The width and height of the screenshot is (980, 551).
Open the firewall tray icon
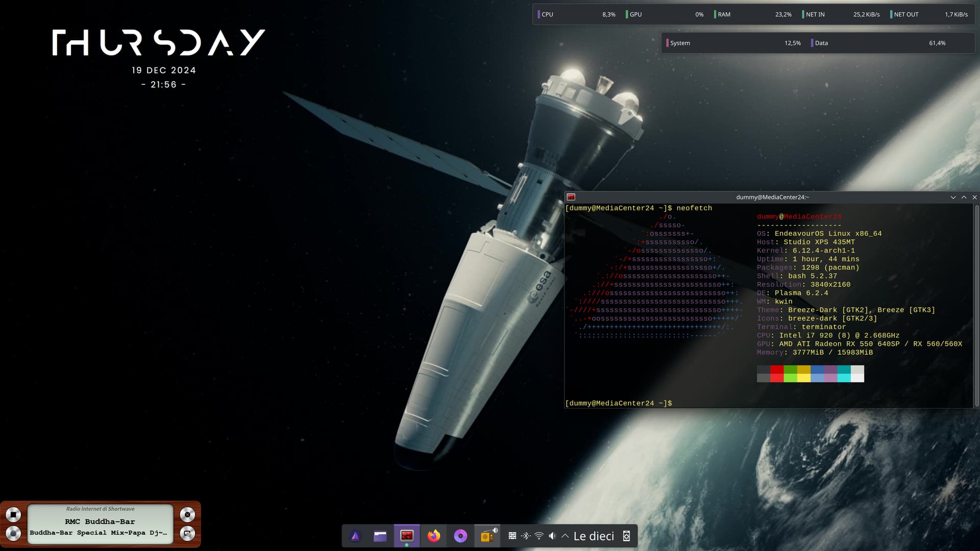click(x=512, y=536)
